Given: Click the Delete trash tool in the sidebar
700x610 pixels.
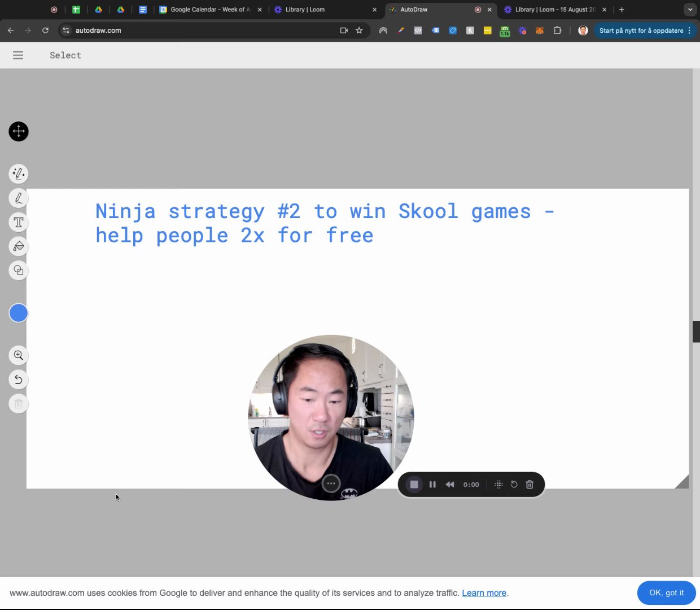Looking at the screenshot, I should coord(19,404).
